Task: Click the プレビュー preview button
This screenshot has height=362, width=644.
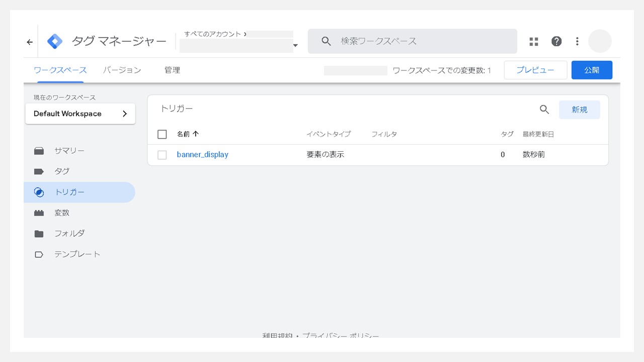Action: pos(535,70)
